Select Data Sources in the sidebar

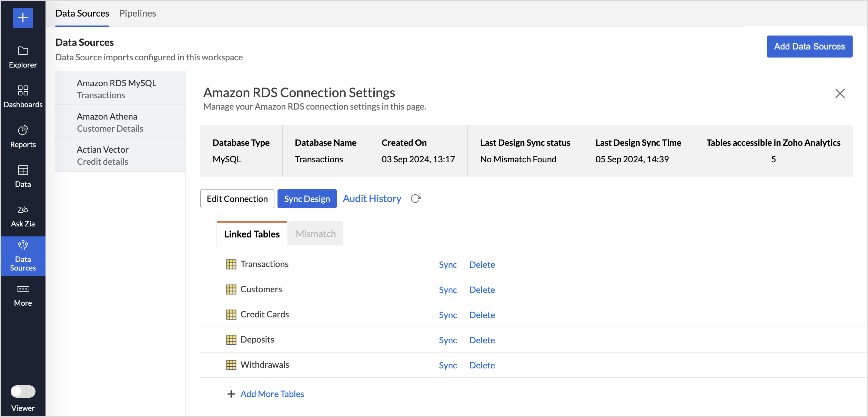pos(23,256)
